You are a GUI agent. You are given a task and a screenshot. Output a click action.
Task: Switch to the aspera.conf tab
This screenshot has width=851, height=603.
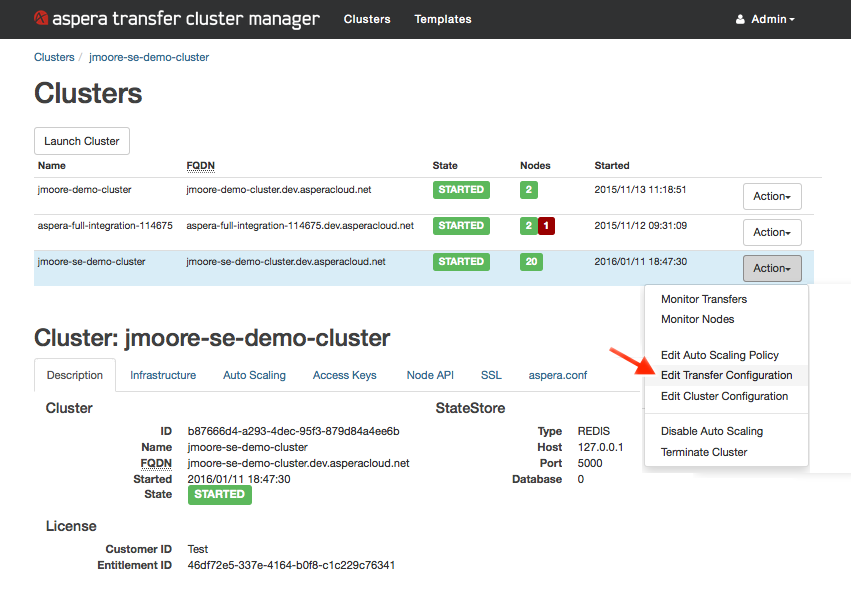click(558, 375)
